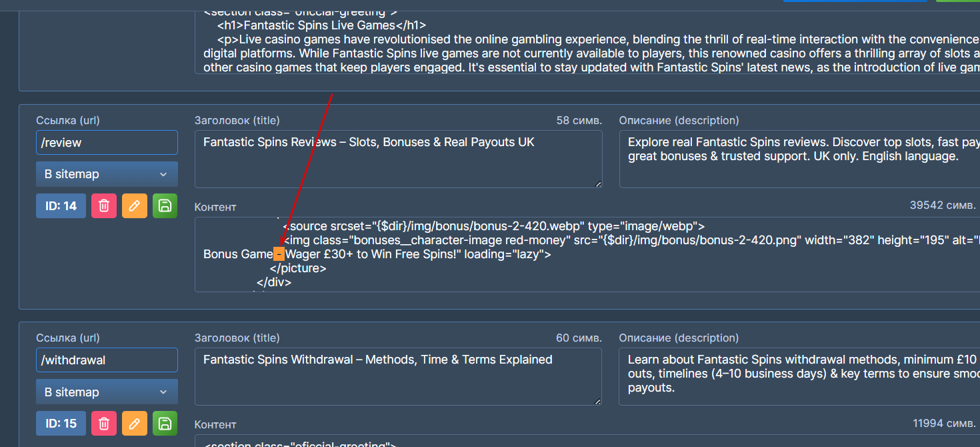The width and height of the screenshot is (980, 447).
Task: Click the '60 симв.' character count
Action: 579,338
